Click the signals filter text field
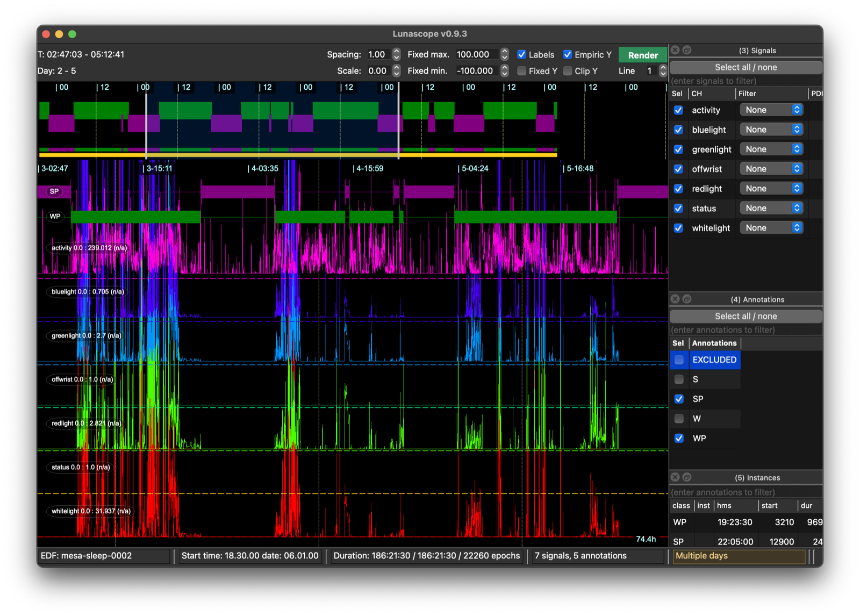 [x=746, y=81]
